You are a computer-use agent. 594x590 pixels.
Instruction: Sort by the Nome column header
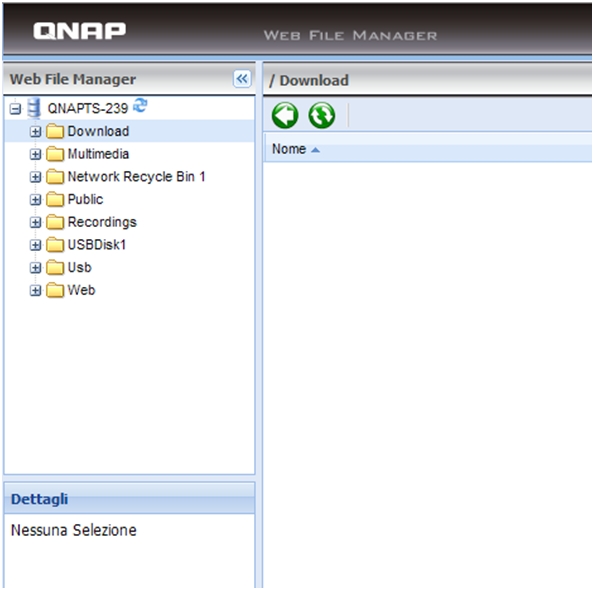point(427,149)
